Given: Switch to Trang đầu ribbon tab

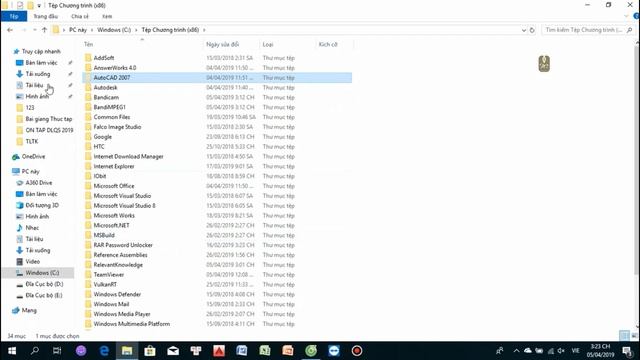Looking at the screenshot, I should (x=45, y=16).
